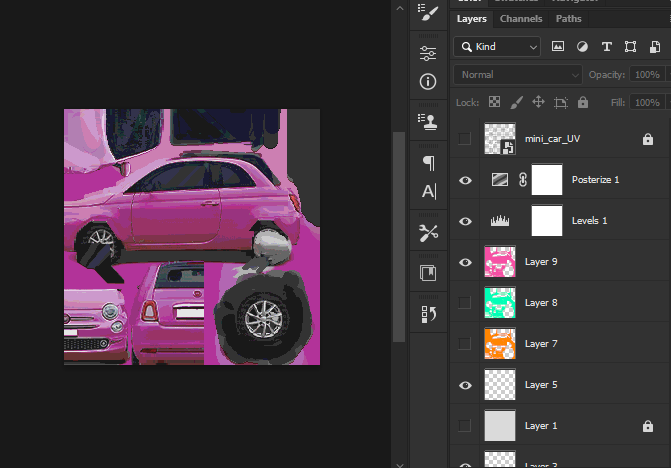Click the Fill 100% field

(x=647, y=103)
